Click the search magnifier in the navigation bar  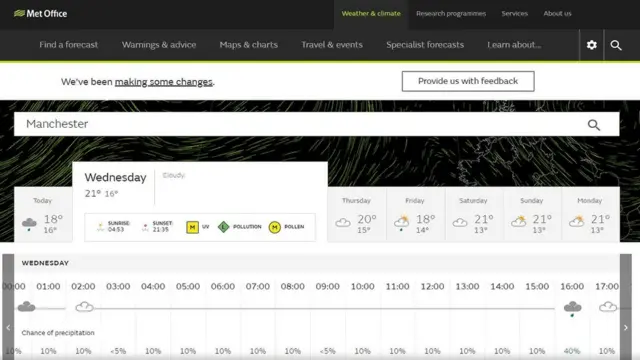pos(616,45)
